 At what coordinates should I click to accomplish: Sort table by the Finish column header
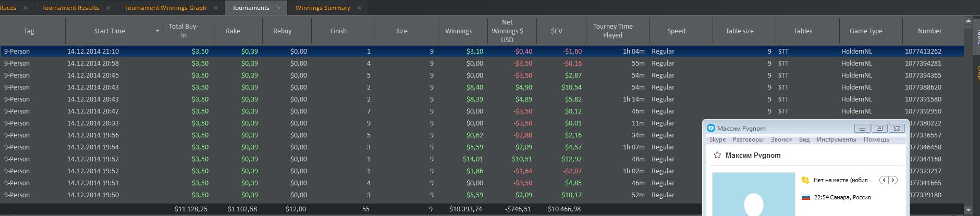pos(338,31)
